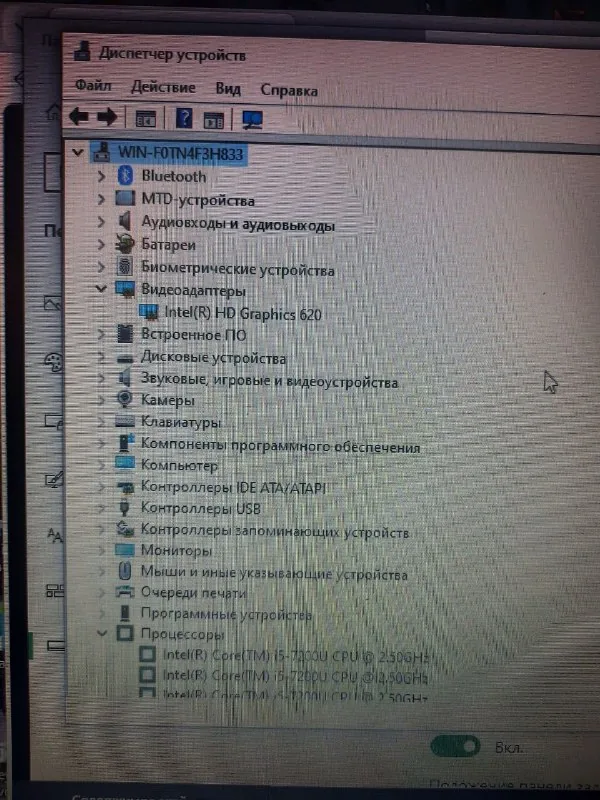Click the Back arrow in Device Manager toolbar
The width and height of the screenshot is (600, 800).
click(79, 116)
